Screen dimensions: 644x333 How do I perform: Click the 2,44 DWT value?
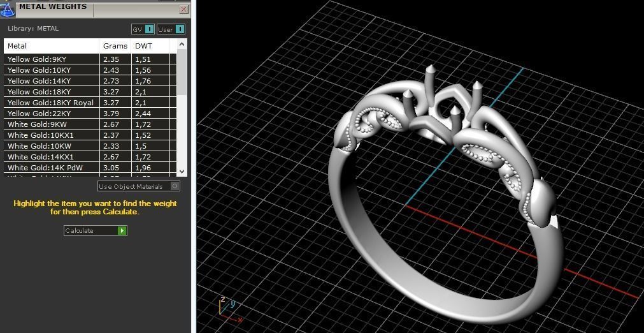tap(143, 114)
